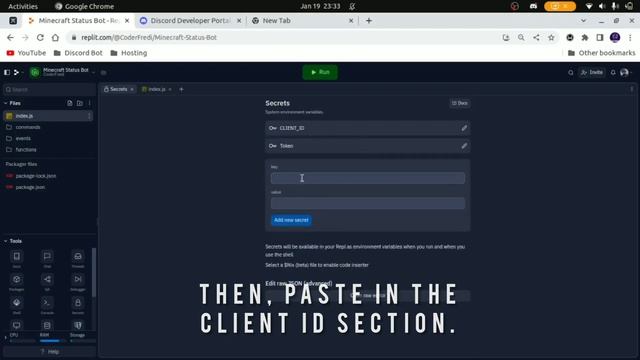Focus the secret value input field
The image size is (640, 360).
[368, 203]
